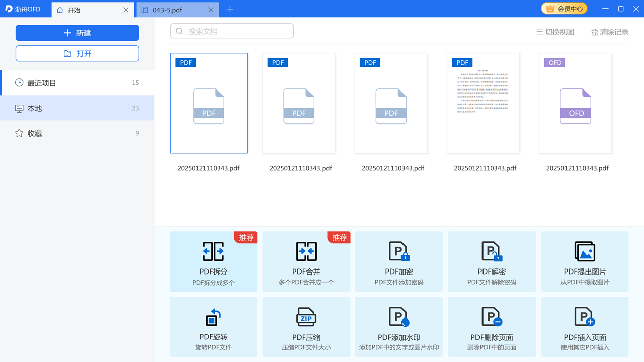Open PDF提出图片 image extraction tool
The image size is (644, 362).
585,261
